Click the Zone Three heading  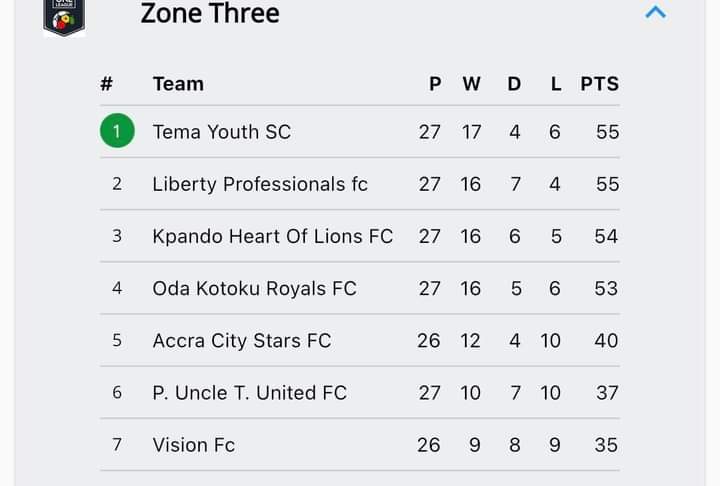(210, 13)
